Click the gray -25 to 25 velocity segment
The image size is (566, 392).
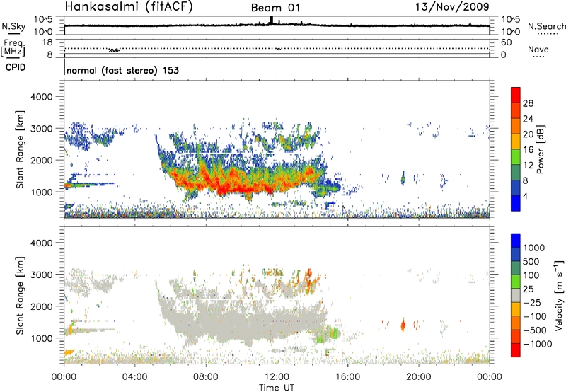tap(516, 295)
